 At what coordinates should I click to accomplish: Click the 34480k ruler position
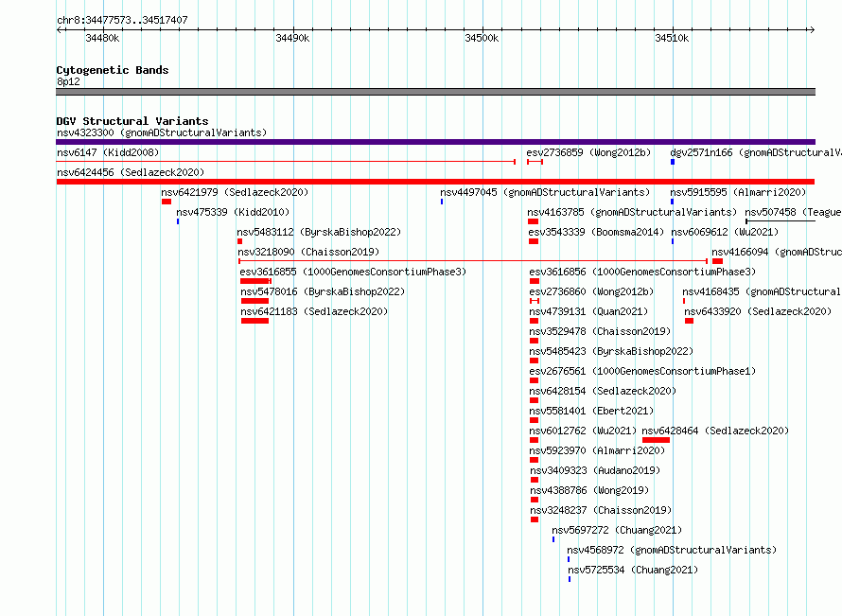click(x=102, y=38)
